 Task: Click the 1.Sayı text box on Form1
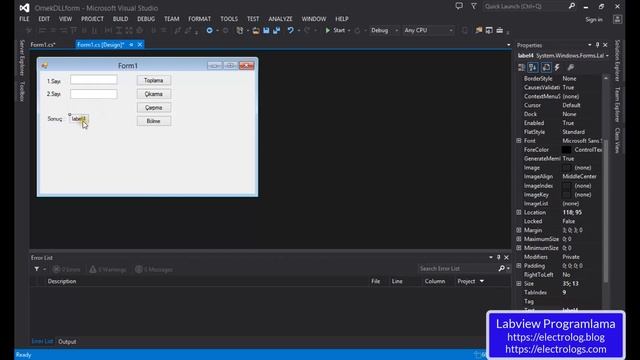[x=94, y=80]
